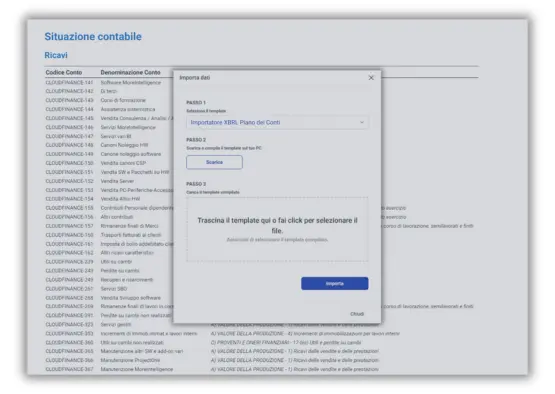Click the template drop zone to select file
The image size is (555, 394).
click(277, 229)
